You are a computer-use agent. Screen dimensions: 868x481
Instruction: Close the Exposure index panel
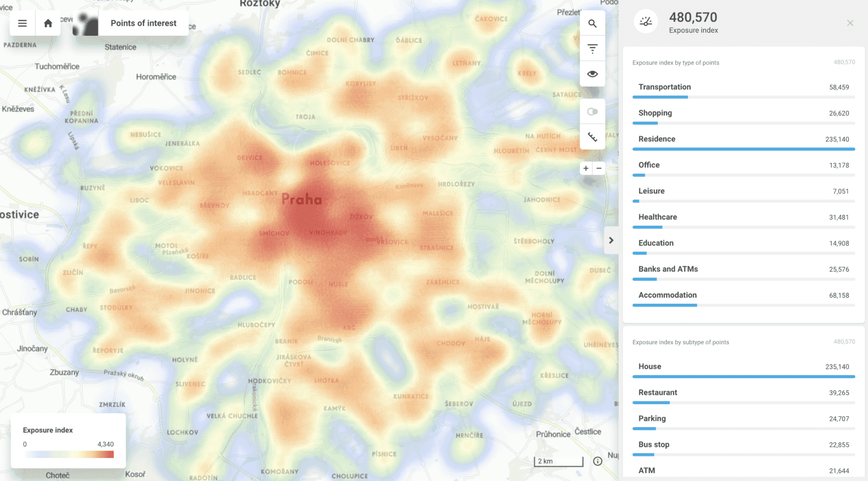pyautogui.click(x=850, y=23)
